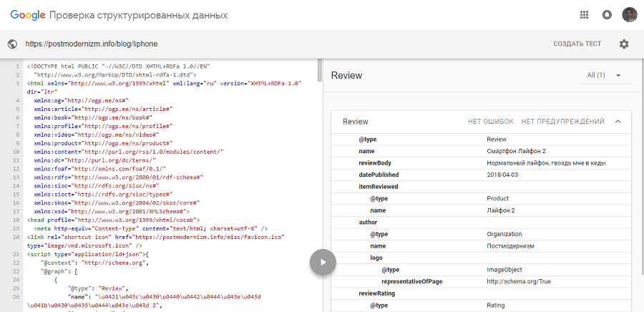The height and width of the screenshot is (312, 644).
Task: Click the ImageObject value
Action: pyautogui.click(x=504, y=270)
